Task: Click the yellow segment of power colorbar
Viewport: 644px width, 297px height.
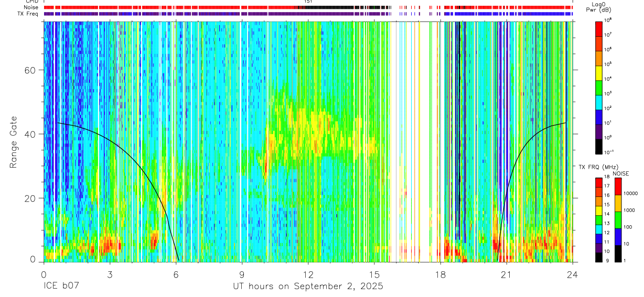Action: (599, 72)
